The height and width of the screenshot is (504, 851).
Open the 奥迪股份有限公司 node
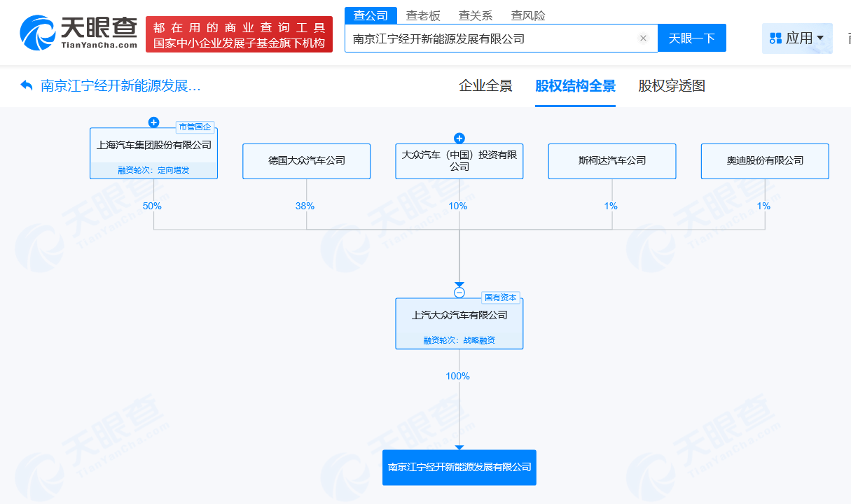click(x=765, y=161)
